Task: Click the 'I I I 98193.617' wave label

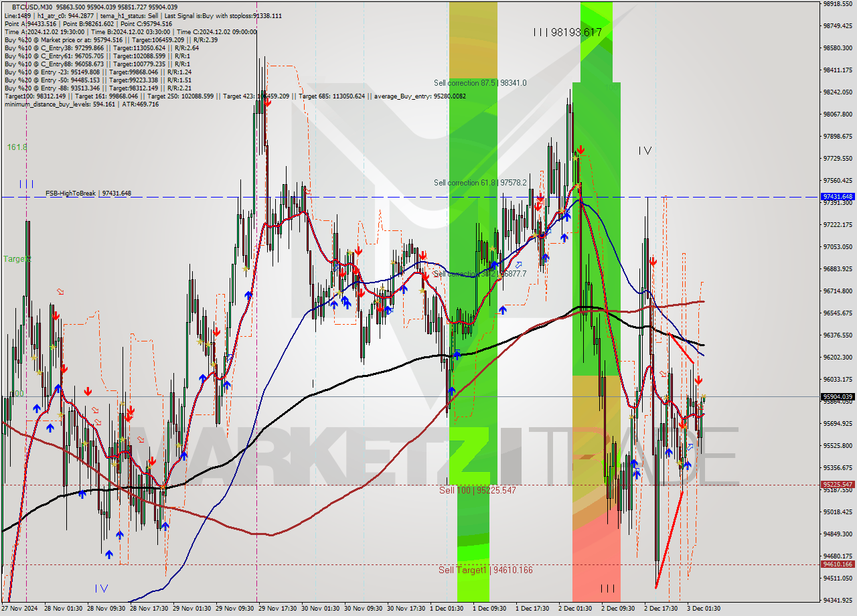Action: pos(568,32)
